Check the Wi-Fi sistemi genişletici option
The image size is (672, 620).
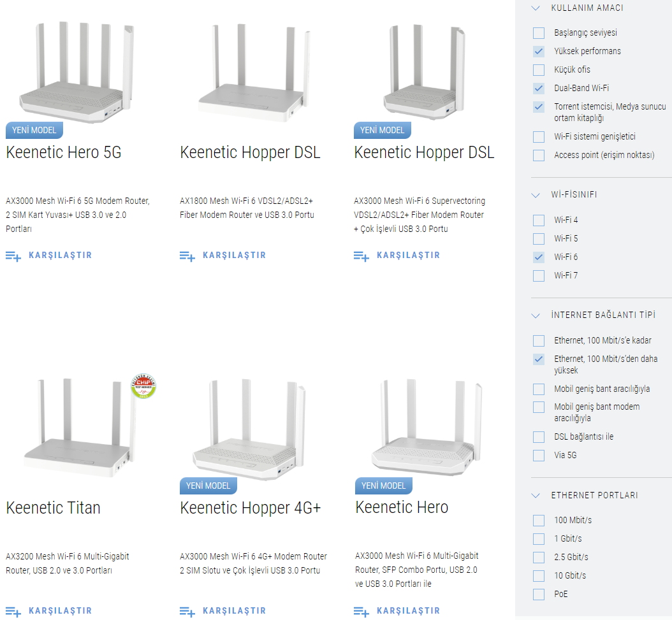pos(539,137)
